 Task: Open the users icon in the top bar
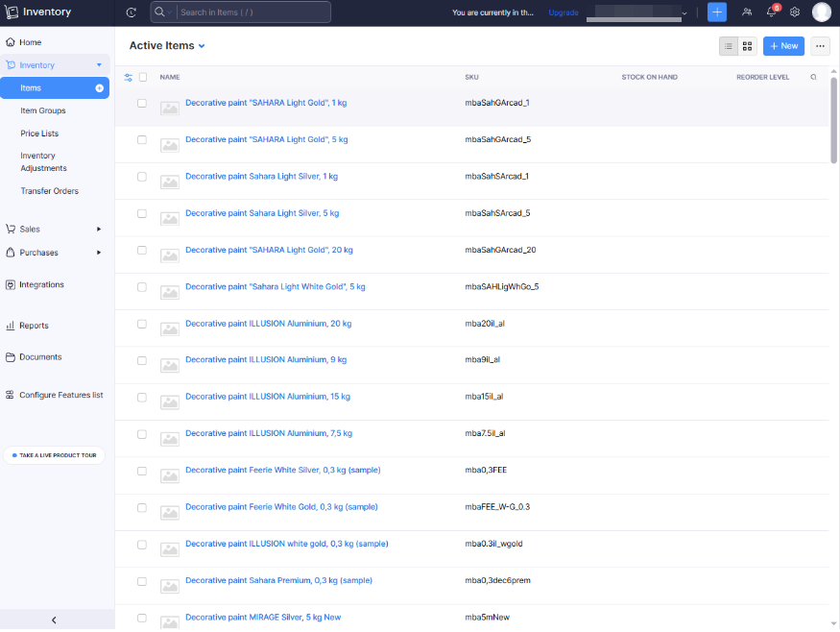[x=746, y=12]
